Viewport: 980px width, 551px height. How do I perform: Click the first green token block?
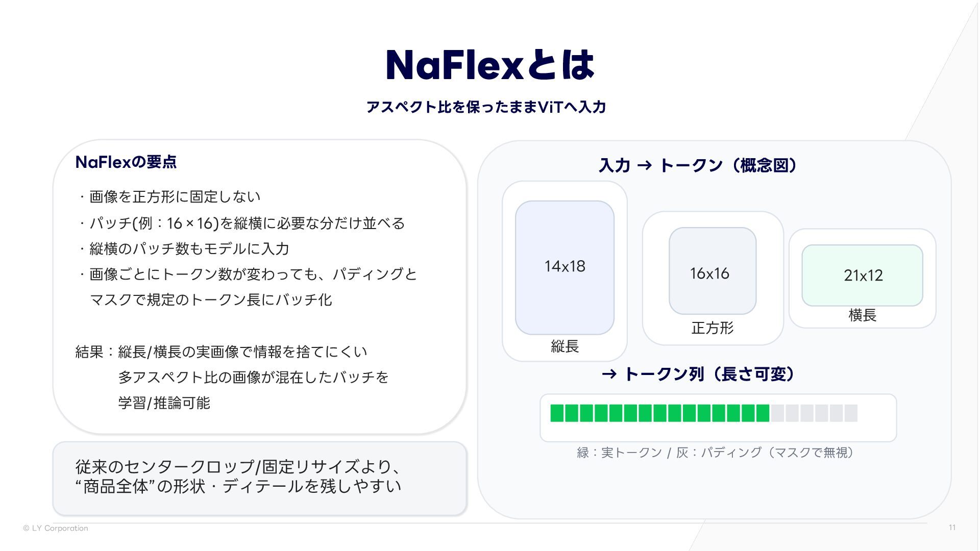(x=556, y=413)
